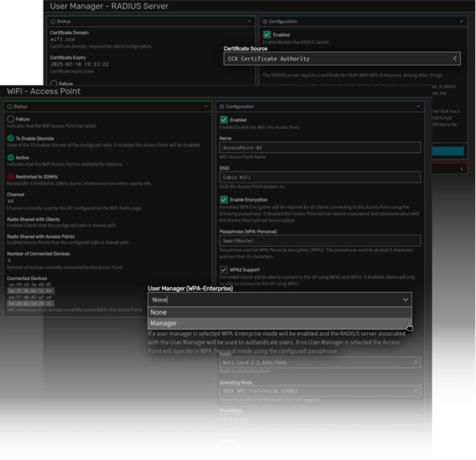
Task: Open the Radio dropdown showing WiFi Card 2
Action: pos(320,362)
